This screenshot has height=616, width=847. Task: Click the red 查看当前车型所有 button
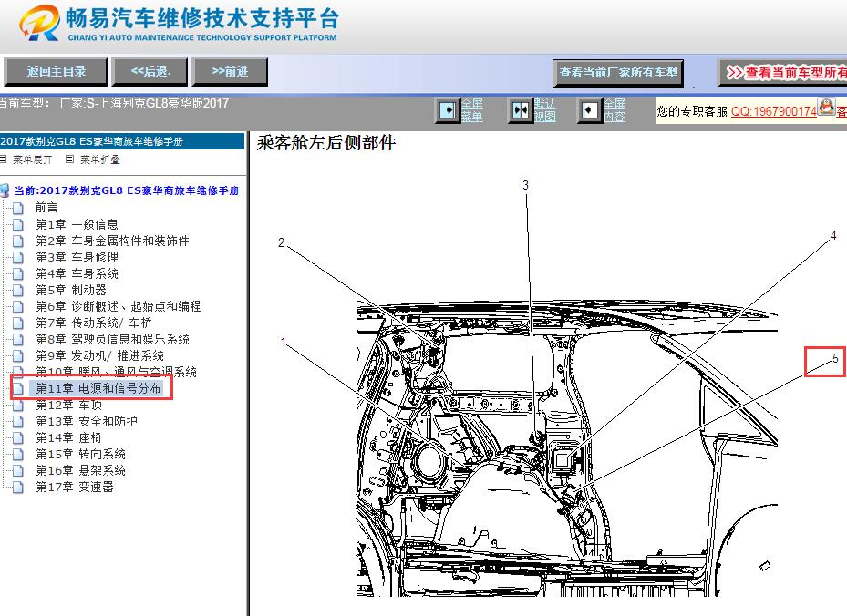pos(783,73)
